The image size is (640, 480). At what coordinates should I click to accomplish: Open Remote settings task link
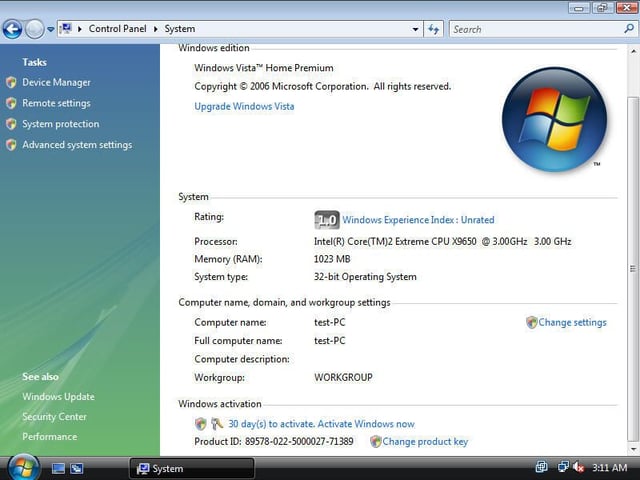56,103
